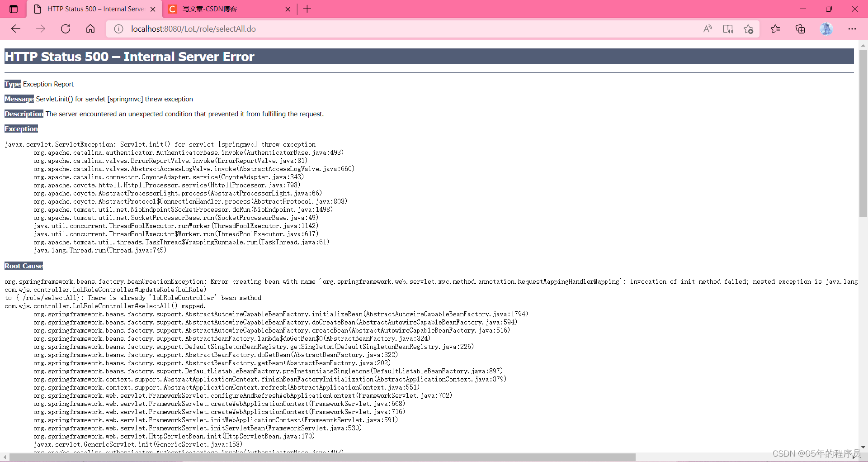This screenshot has width=868, height=462.
Task: Open the Favorites list
Action: (x=775, y=29)
